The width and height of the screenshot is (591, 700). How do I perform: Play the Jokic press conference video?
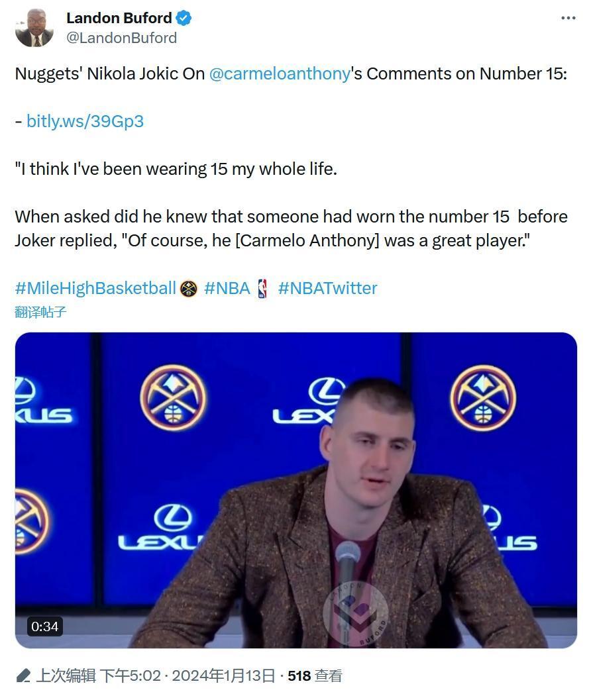[x=295, y=489]
